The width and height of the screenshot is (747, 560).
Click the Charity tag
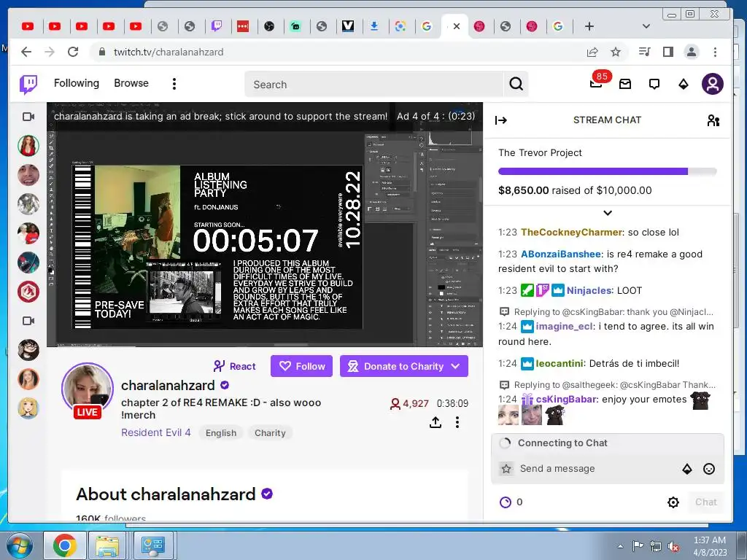tap(270, 433)
